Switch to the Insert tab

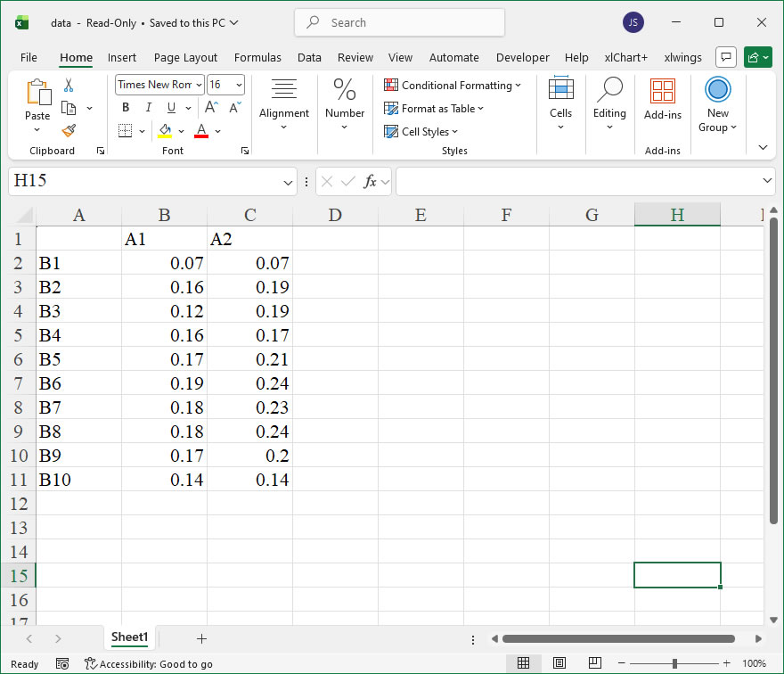(122, 57)
